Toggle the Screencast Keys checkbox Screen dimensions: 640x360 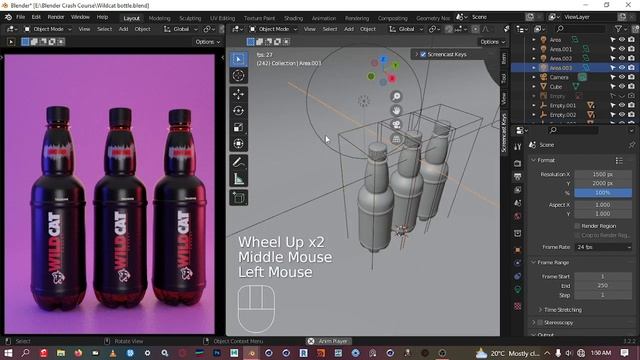pyautogui.click(x=423, y=54)
